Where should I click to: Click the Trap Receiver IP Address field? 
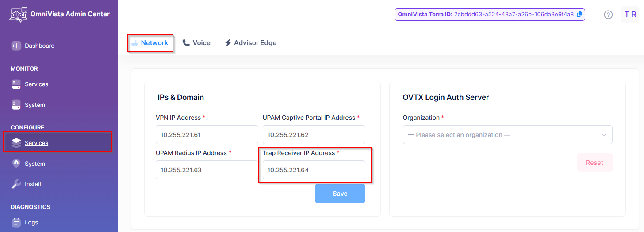(314, 170)
